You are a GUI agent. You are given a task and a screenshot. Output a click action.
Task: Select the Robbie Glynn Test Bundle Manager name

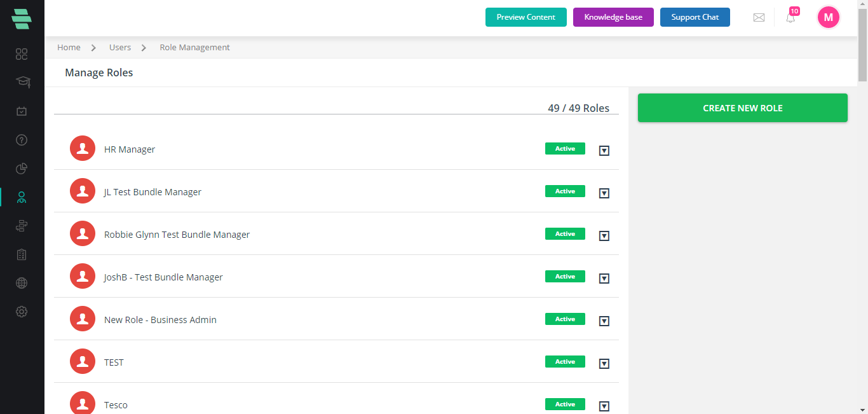click(x=177, y=235)
